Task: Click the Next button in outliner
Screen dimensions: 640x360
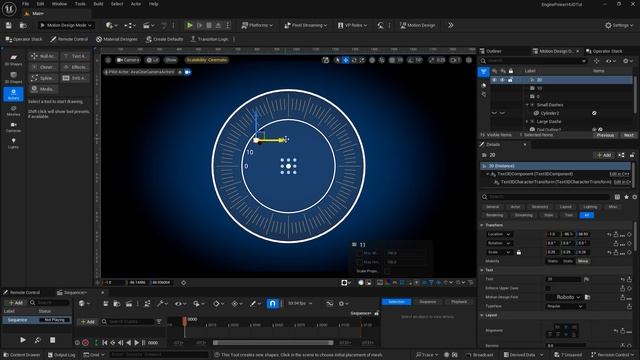Action: (628, 135)
